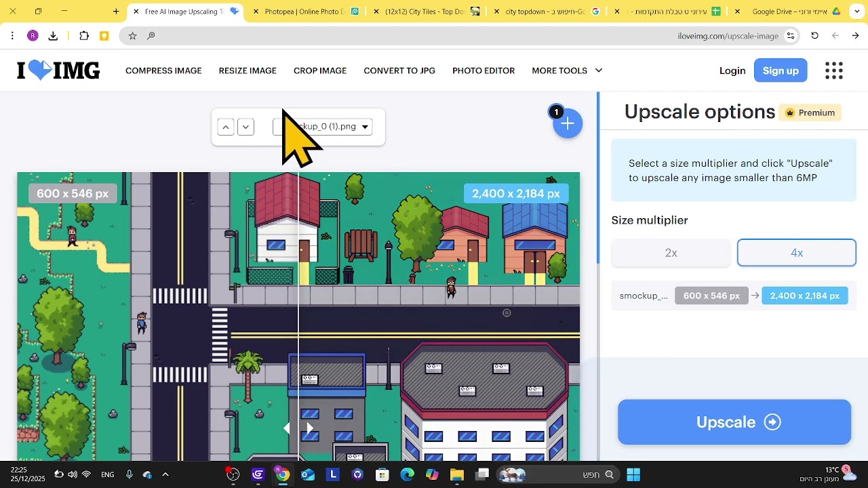
Task: Click browser forward arrow
Action: [x=855, y=36]
